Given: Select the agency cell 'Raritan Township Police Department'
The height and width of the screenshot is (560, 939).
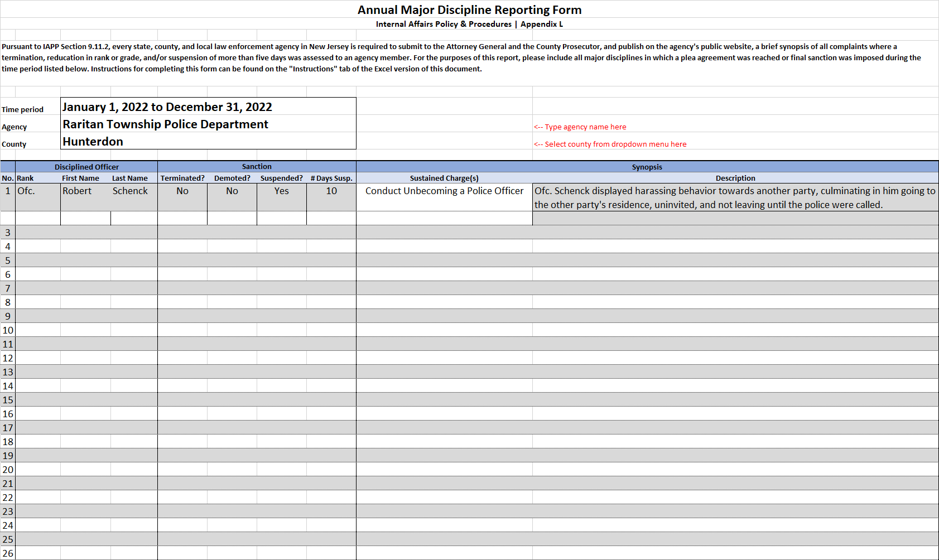Looking at the screenshot, I should [208, 124].
